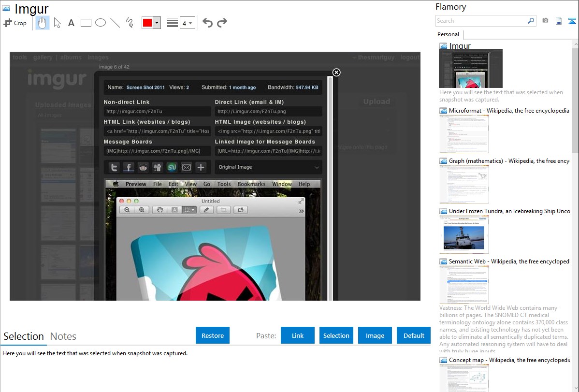Click the blue icon right of the page icon
Viewport: 579px width, 392px height.
(x=572, y=21)
